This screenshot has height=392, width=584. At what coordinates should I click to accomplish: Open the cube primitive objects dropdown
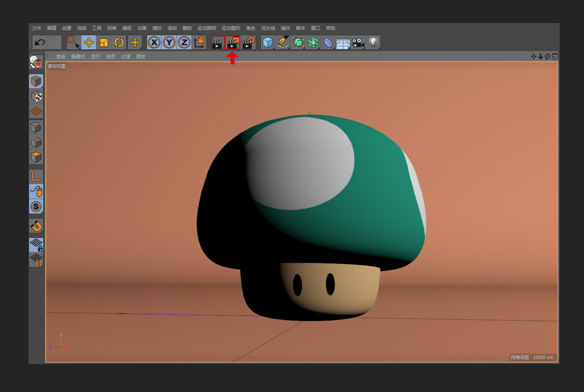coord(268,43)
